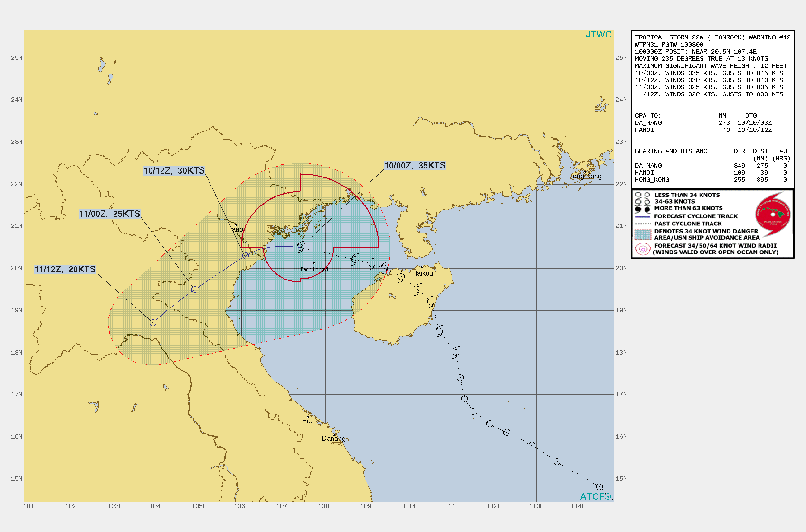Click the pink wind radii legend icon
The height and width of the screenshot is (532, 806).
pos(643,249)
